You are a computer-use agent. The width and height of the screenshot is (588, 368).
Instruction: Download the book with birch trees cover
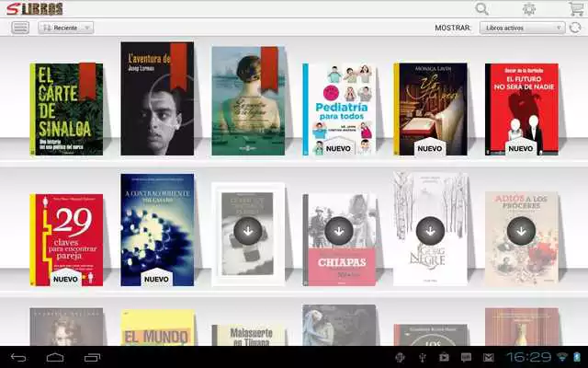(x=430, y=231)
